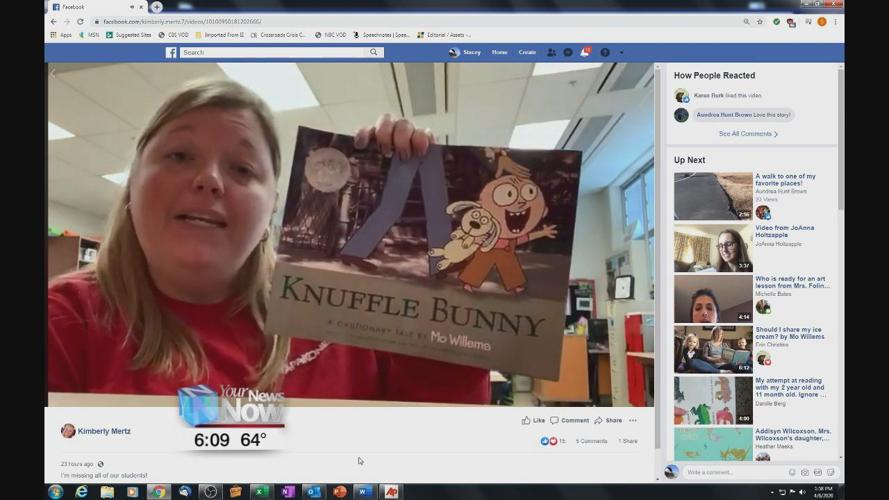This screenshot has height=500, width=889.
Task: Open the Speechnotes bookmark
Action: pyautogui.click(x=381, y=35)
